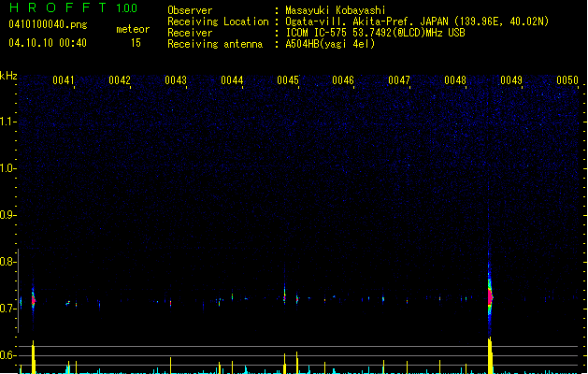Click the meteor echo just before 0041
The image size is (588, 374).
pos(34,300)
